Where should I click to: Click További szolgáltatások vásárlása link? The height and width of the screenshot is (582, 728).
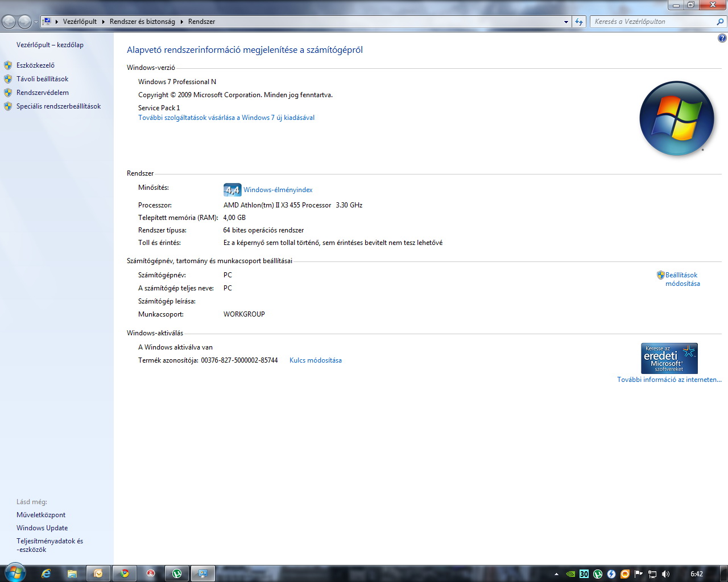[226, 118]
